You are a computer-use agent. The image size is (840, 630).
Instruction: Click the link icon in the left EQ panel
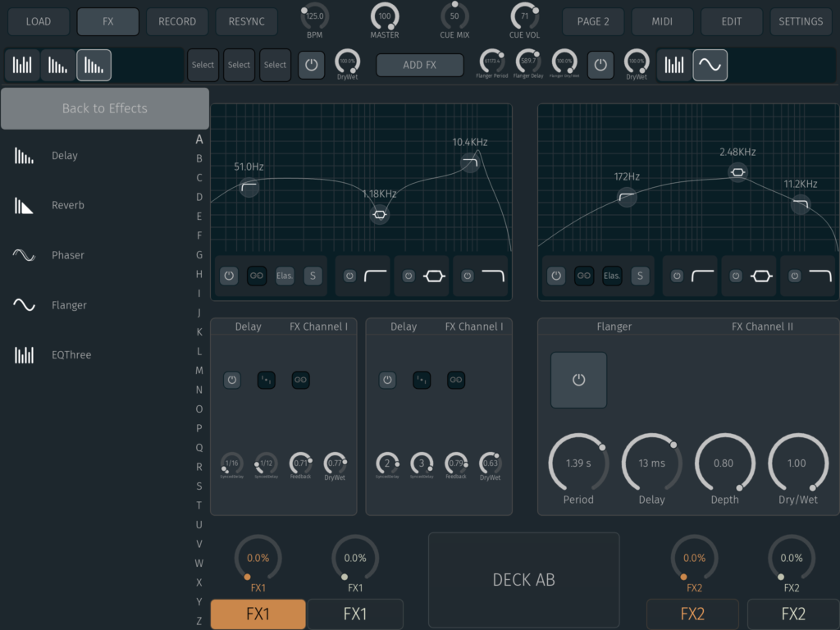point(258,276)
